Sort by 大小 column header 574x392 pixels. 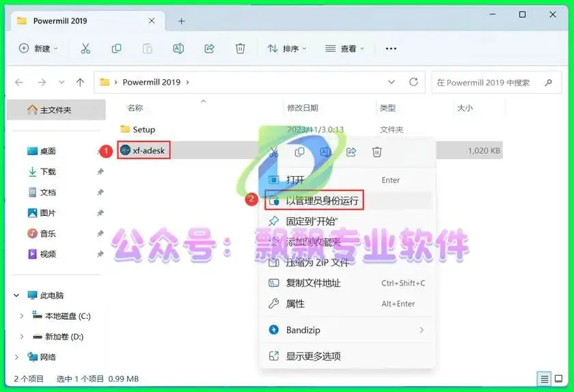[465, 108]
